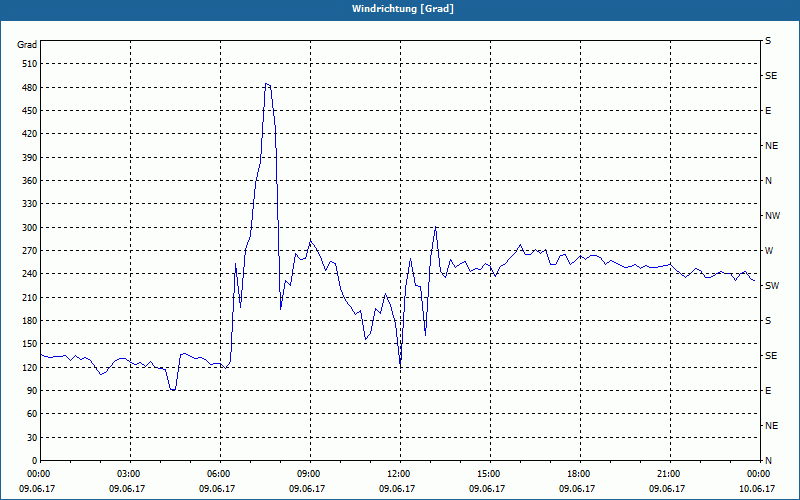This screenshot has height=500, width=800.
Task: Select the 09.06.17 date under 18:00
Action: [577, 488]
